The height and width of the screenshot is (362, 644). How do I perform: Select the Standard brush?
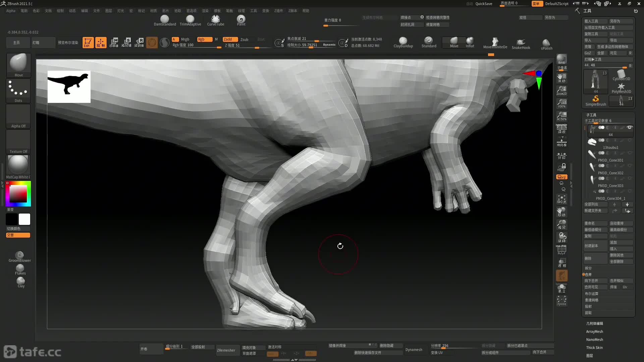click(x=429, y=43)
